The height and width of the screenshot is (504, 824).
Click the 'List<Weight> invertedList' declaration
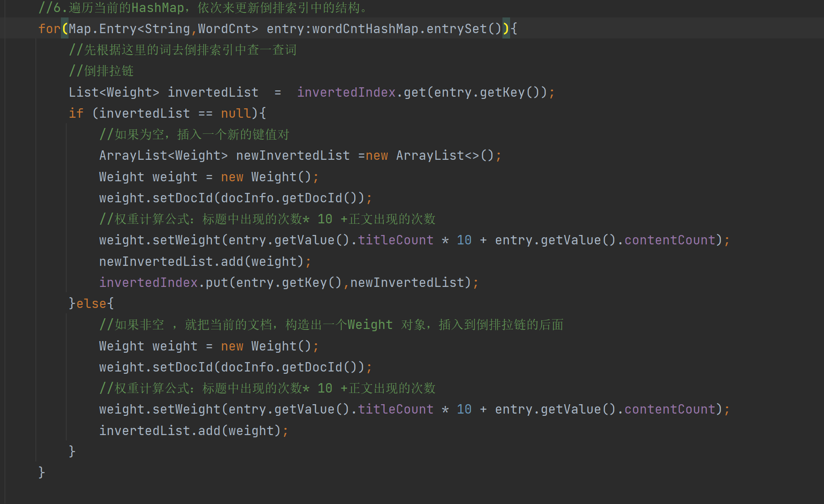[163, 92]
